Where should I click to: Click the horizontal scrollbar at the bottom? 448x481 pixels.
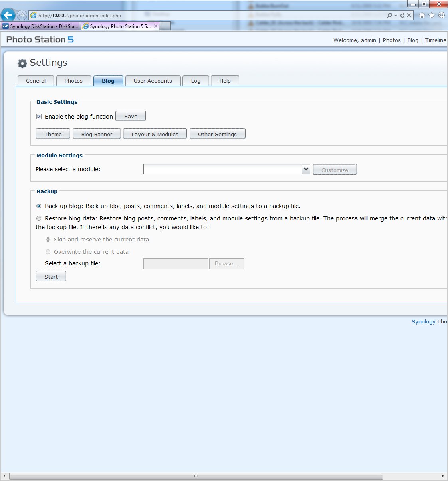click(x=196, y=476)
